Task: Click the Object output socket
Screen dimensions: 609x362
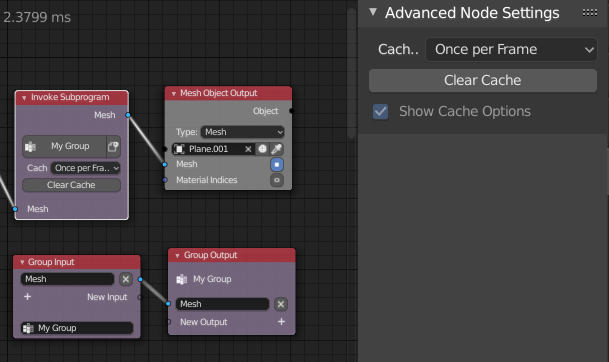Action: 292,111
